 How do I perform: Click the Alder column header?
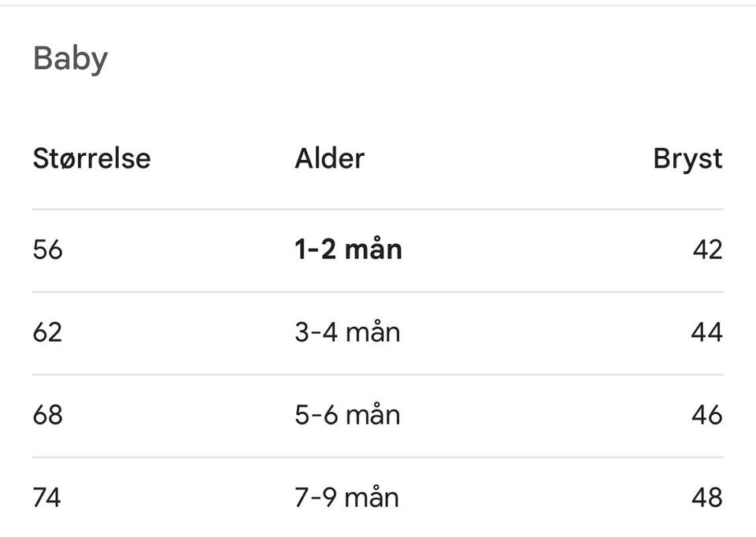[330, 158]
